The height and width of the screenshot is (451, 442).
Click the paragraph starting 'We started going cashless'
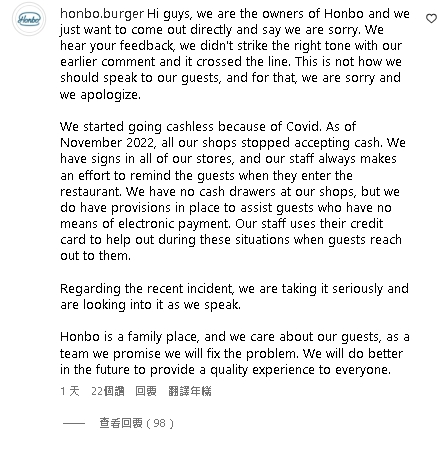click(233, 191)
